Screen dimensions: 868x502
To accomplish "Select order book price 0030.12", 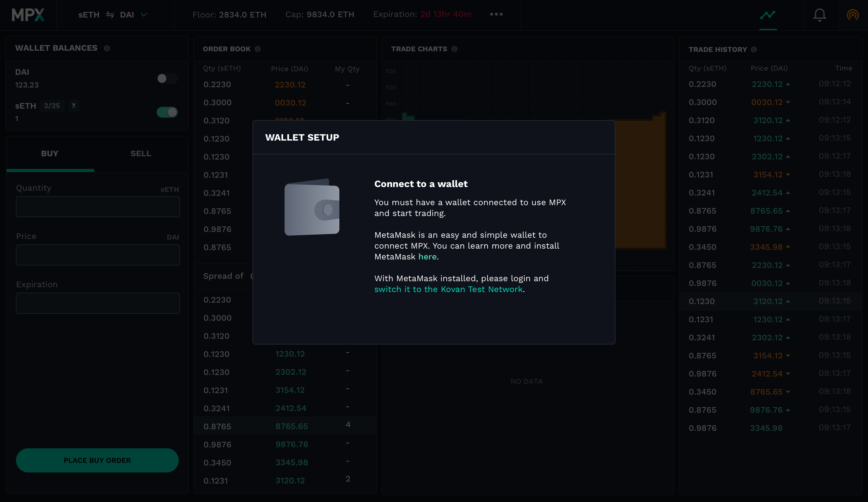I will click(290, 103).
